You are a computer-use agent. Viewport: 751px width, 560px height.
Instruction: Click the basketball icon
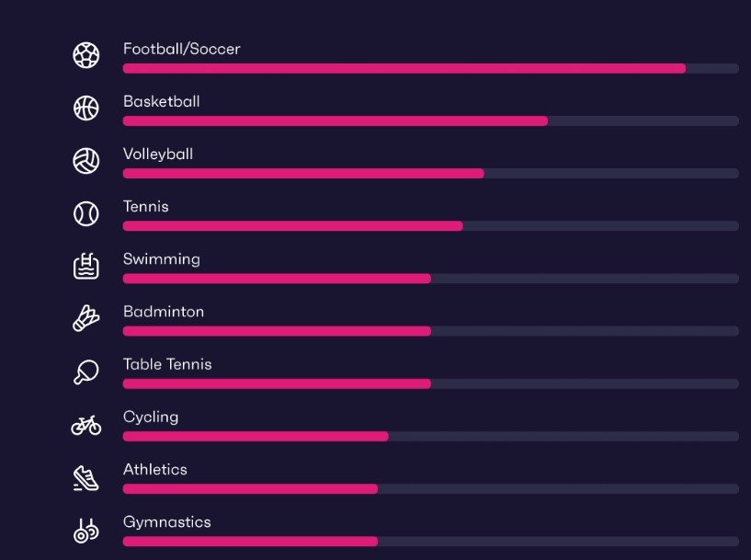85,109
